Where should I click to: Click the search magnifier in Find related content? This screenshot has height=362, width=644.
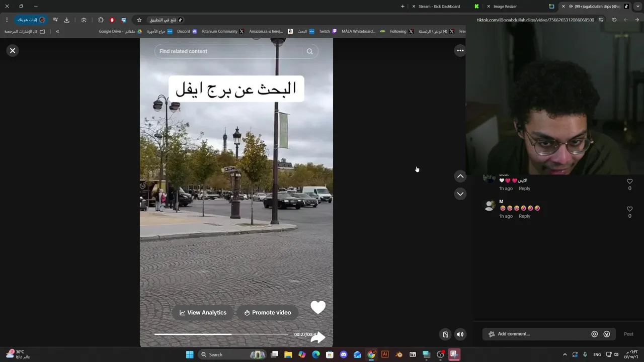click(309, 51)
